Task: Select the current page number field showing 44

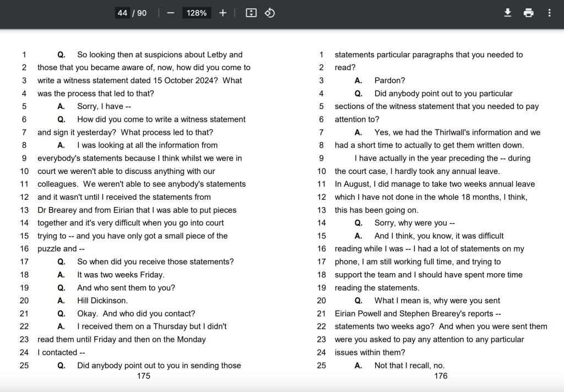Action: click(x=122, y=13)
